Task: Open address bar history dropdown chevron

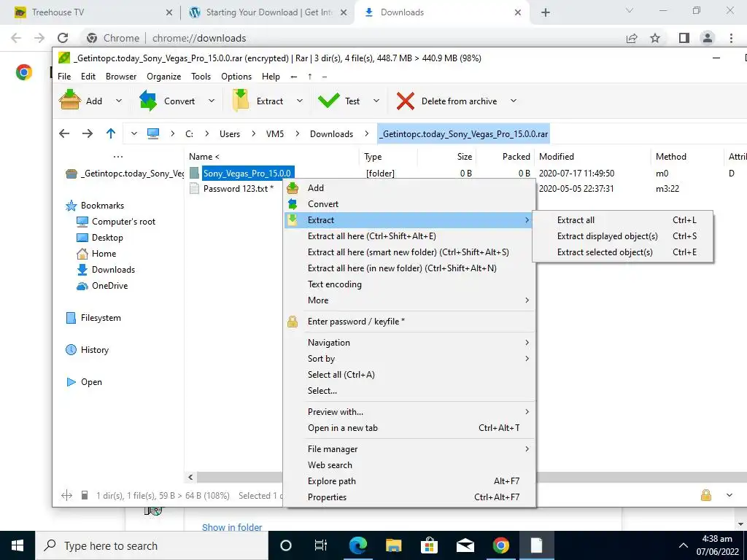Action: point(134,134)
